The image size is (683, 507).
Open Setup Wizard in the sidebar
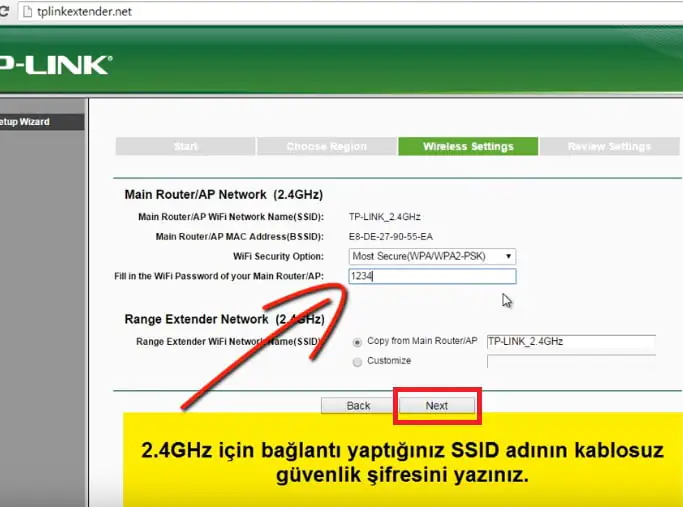[x=42, y=122]
